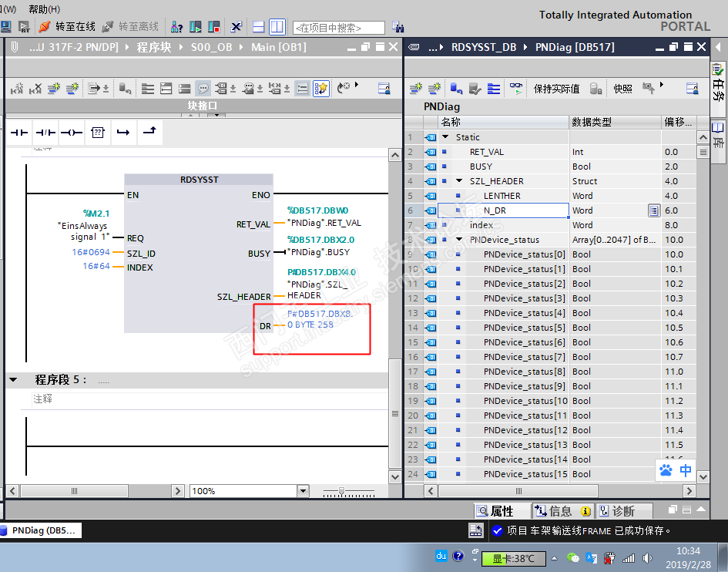Open the zoom level 100% dropdown
The height and width of the screenshot is (572, 728).
click(x=303, y=491)
